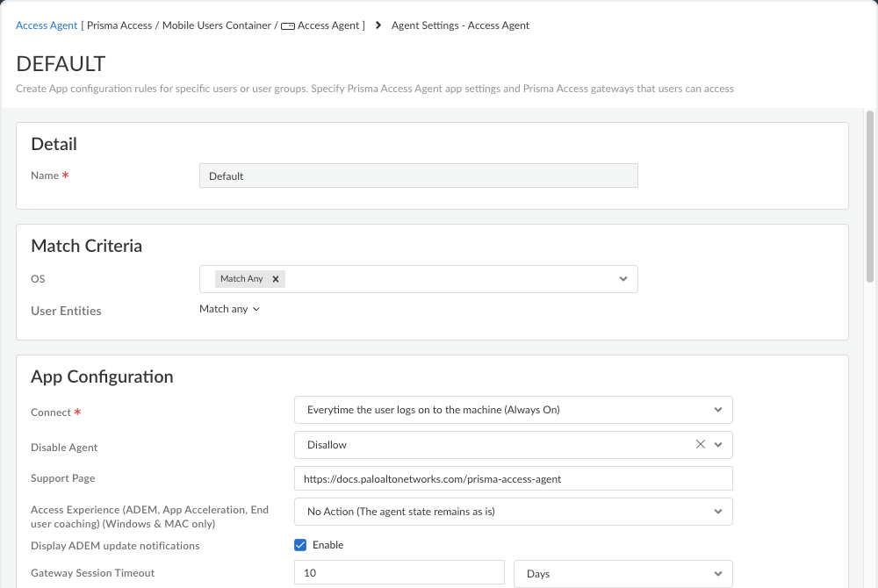878x588 pixels.
Task: Click the Gateway Session Timeout value field
Action: coord(399,573)
